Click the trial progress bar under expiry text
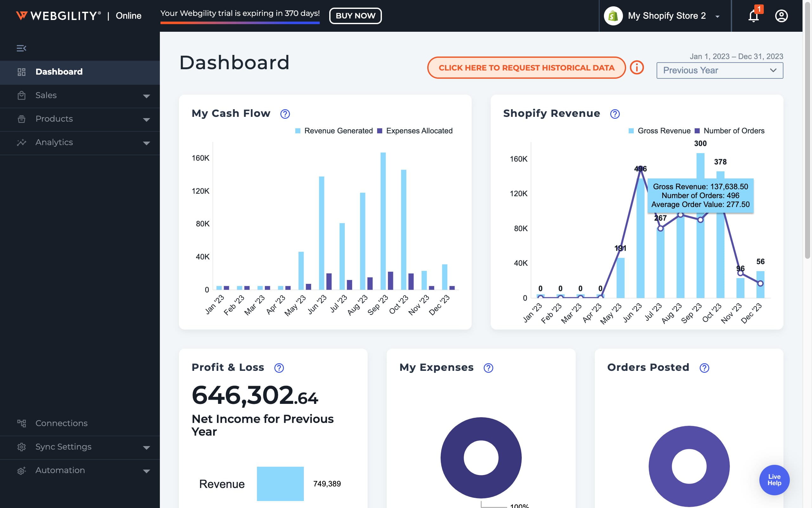 click(240, 23)
